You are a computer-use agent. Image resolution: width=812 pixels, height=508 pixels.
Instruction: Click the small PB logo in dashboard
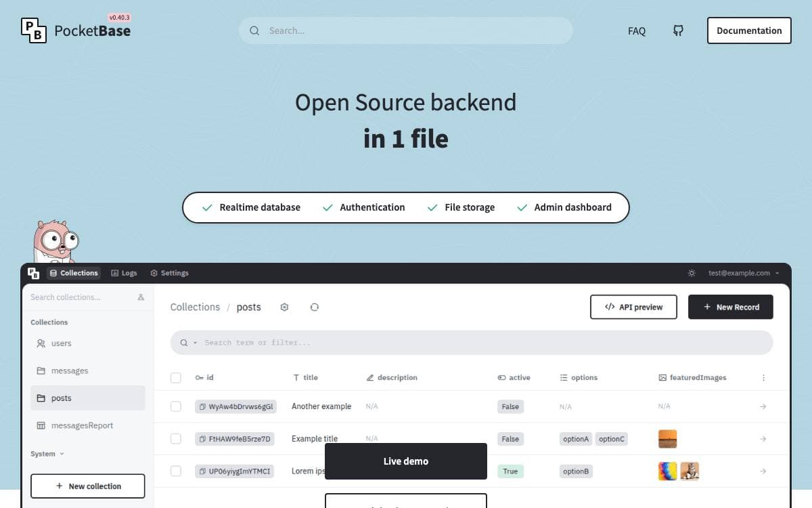click(x=34, y=273)
